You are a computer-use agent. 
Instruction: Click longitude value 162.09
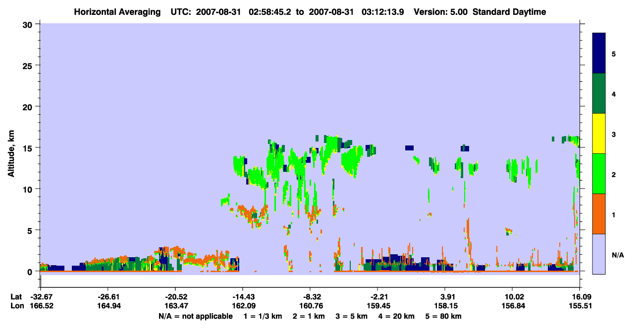tap(243, 306)
